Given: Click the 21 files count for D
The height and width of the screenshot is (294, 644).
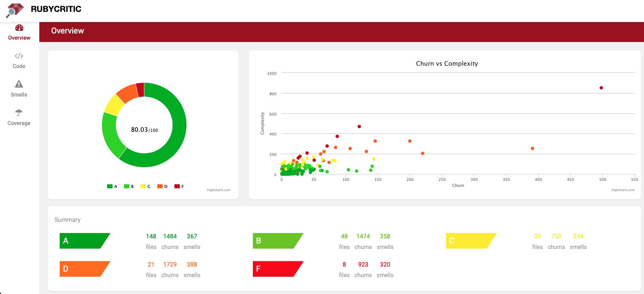Looking at the screenshot, I should (151, 265).
